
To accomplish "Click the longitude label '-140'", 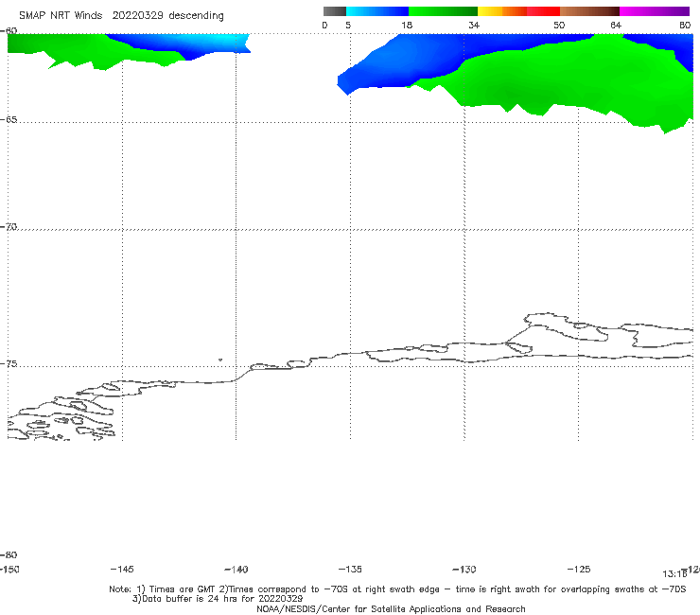I will click(x=236, y=570).
